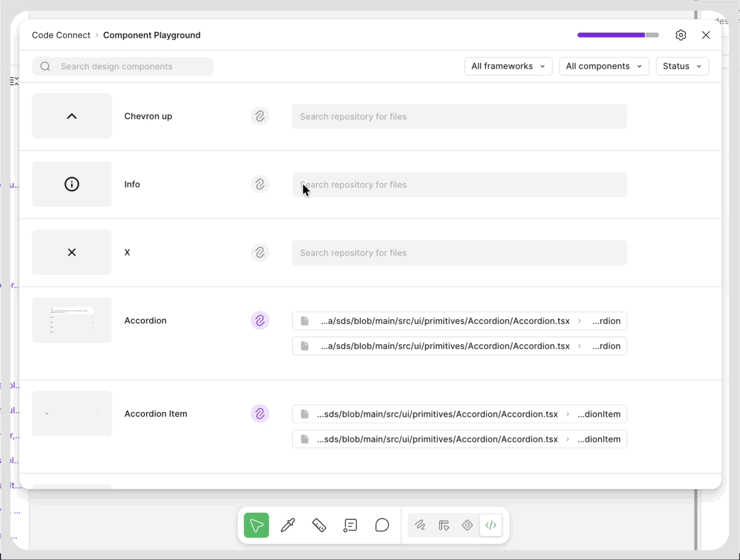Screen dimensions: 740x560
Task: Go to Code Connect breadcrumb
Action: click(61, 35)
